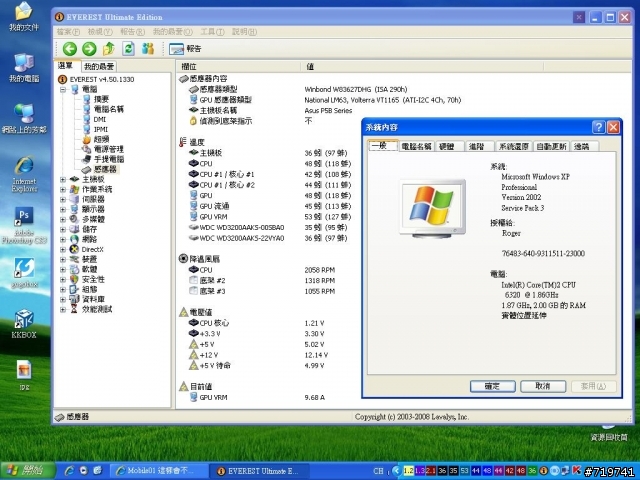Screen dimensions: 640x480
Task: Open 網路上的芳鄰 desktop icon
Action: 24,119
